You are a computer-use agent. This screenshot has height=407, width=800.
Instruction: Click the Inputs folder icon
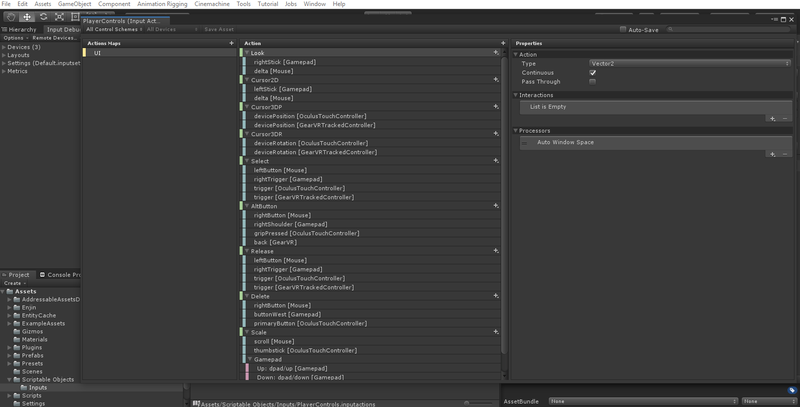[23, 388]
